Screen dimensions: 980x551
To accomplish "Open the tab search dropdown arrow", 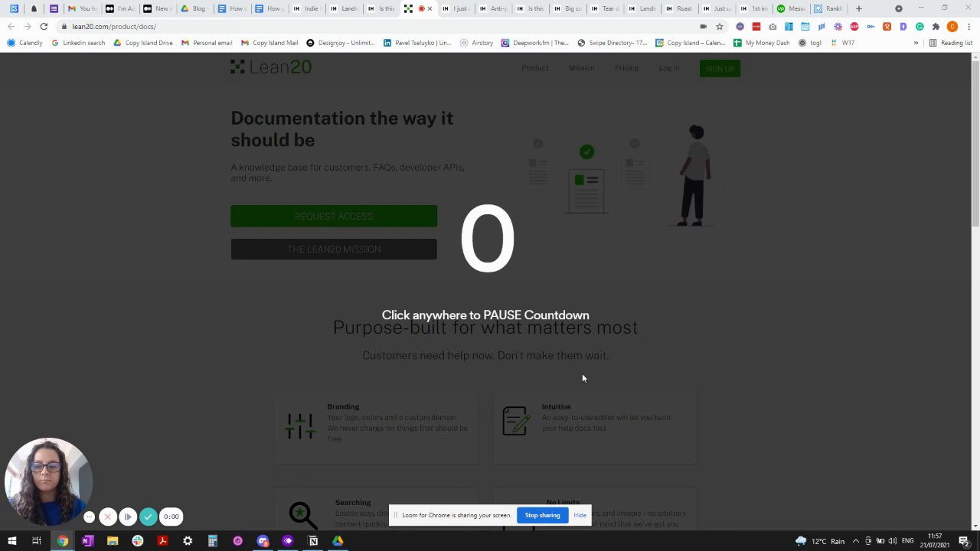I will click(899, 8).
